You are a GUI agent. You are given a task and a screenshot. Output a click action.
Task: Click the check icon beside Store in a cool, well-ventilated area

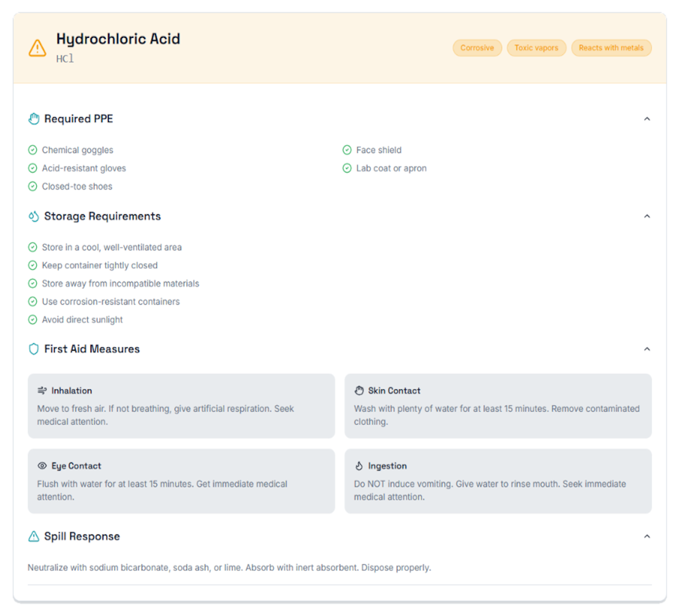click(x=33, y=247)
